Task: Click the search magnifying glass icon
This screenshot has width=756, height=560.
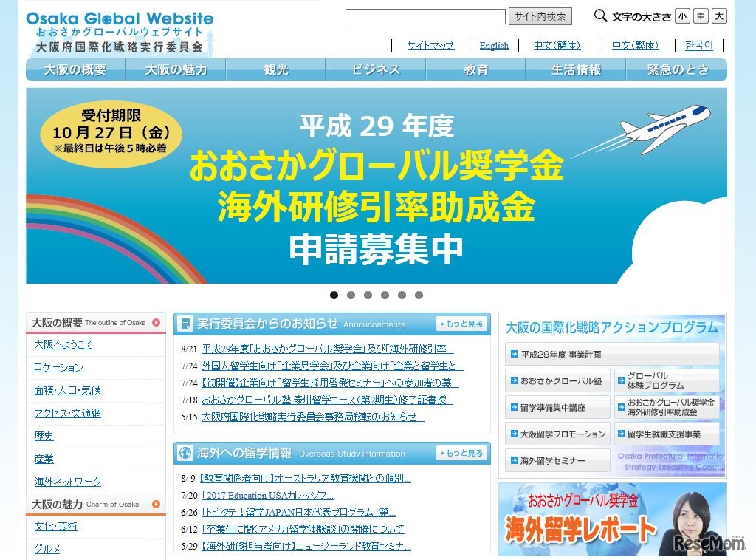Action: coord(599,15)
